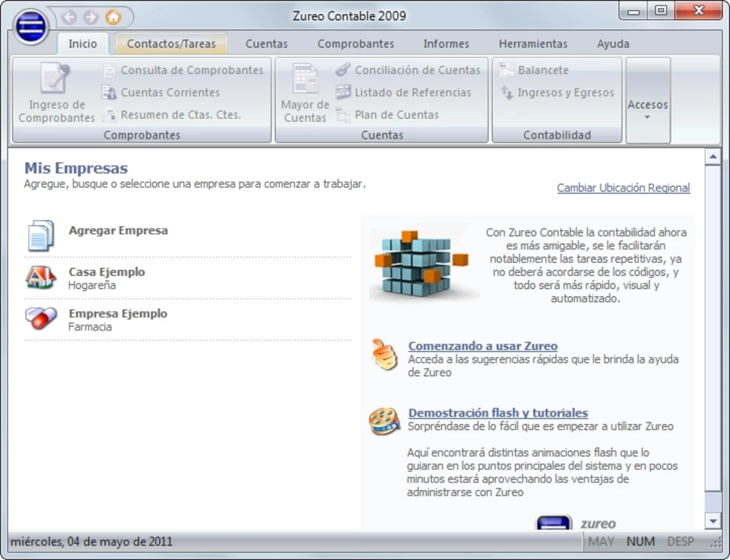Click the Consulta de Comprobantes label
Screen dimensions: 730x560
[192, 70]
